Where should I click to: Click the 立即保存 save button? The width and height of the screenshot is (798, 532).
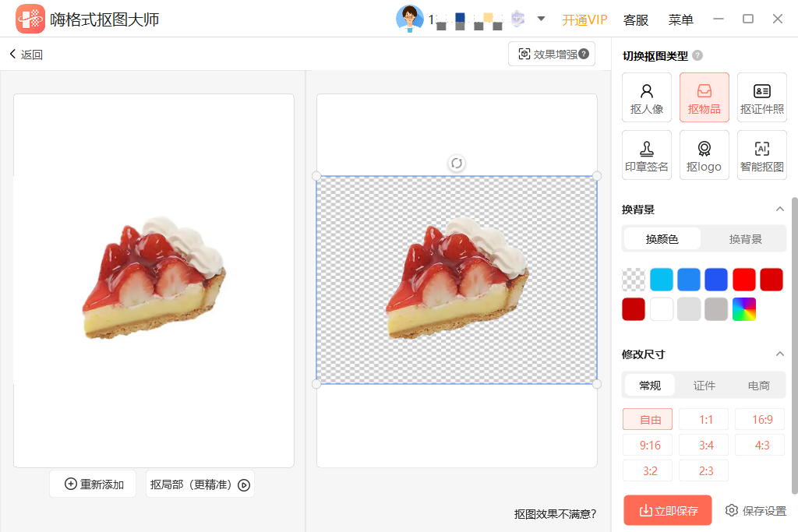pos(667,509)
